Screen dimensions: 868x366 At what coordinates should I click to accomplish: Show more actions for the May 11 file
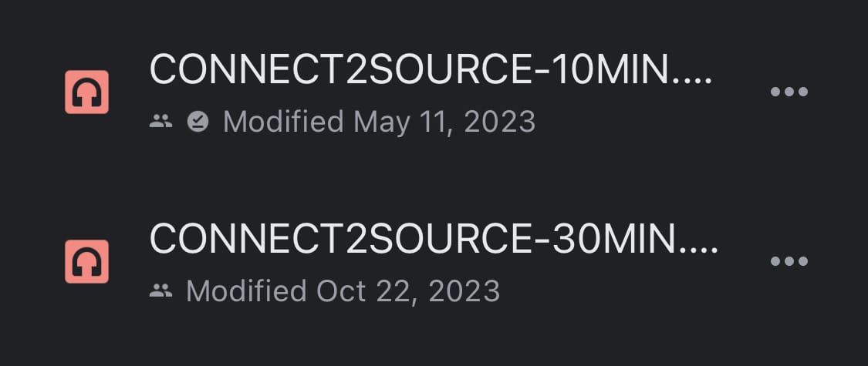click(789, 92)
